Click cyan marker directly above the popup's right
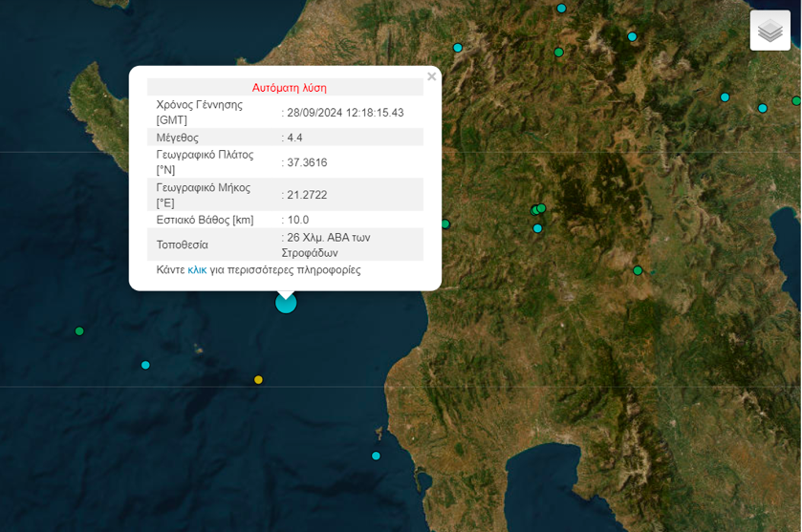802x532 pixels. [x=458, y=48]
